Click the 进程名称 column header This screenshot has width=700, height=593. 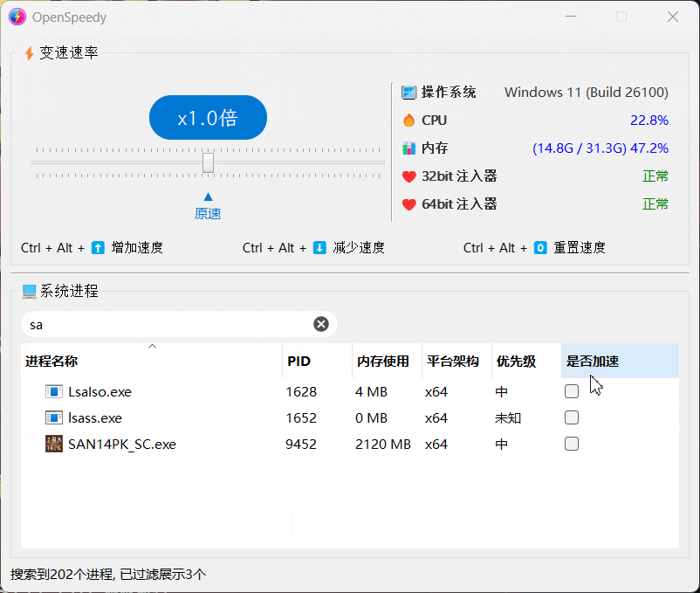click(52, 361)
